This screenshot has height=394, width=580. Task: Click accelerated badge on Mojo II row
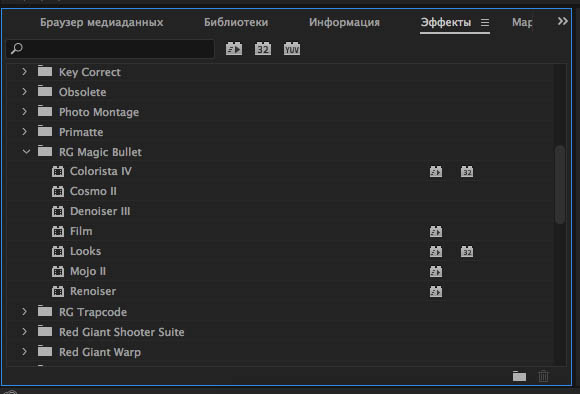click(436, 272)
